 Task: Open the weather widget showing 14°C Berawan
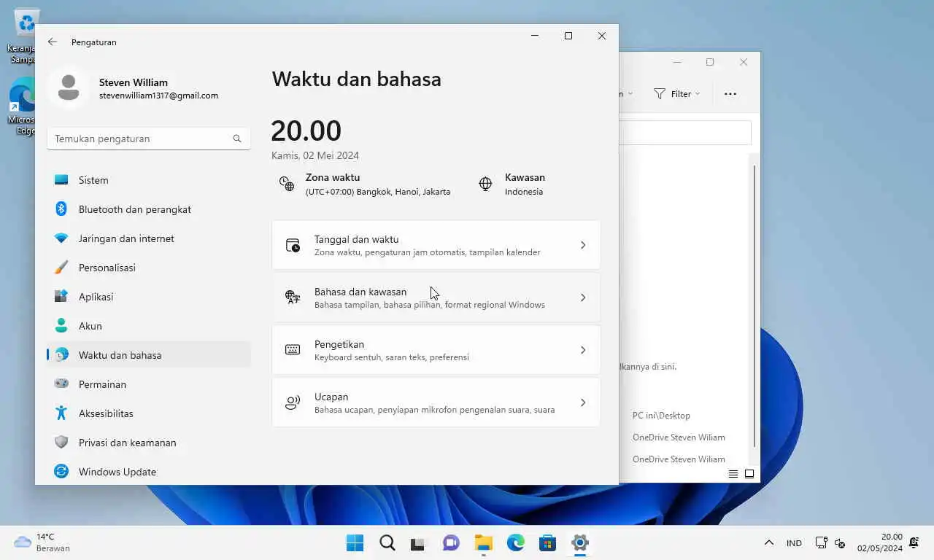(42, 542)
